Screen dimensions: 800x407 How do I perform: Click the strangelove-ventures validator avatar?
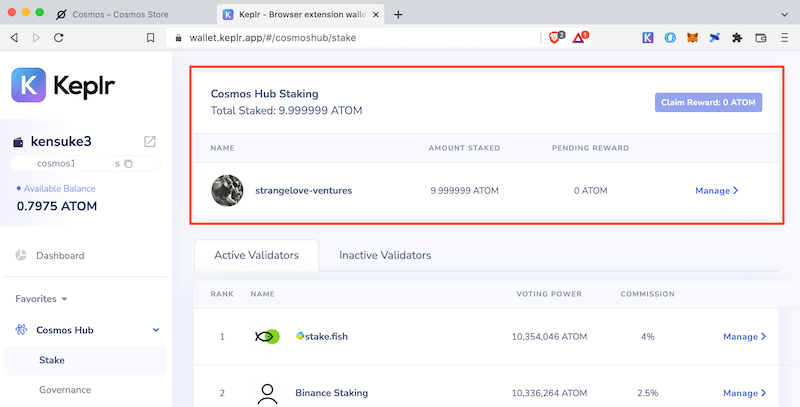point(227,190)
